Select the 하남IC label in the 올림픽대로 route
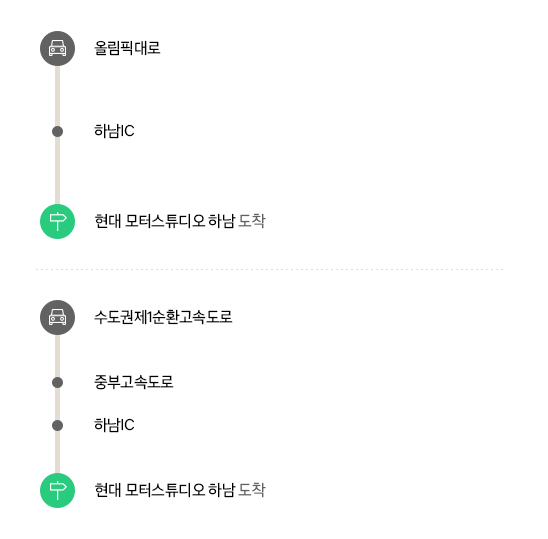Viewport: 548px width, 539px height. [x=114, y=131]
